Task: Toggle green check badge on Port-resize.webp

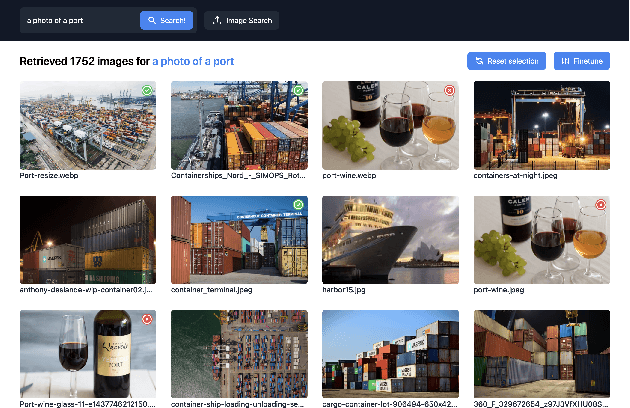Action: 147,90
